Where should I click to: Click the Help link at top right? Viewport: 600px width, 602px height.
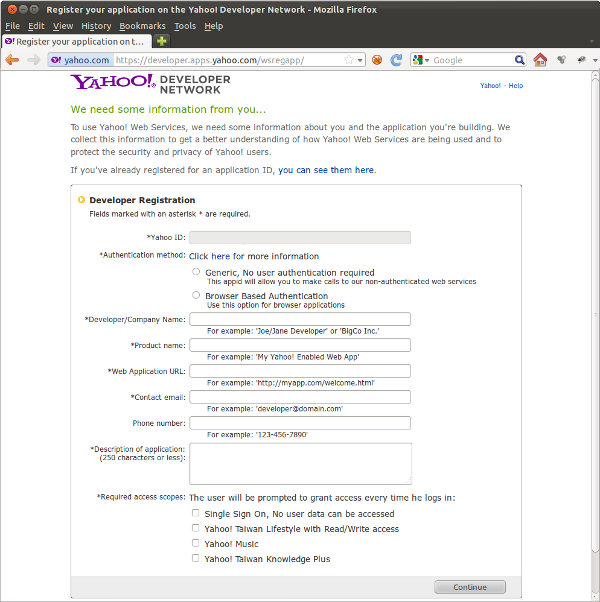516,86
